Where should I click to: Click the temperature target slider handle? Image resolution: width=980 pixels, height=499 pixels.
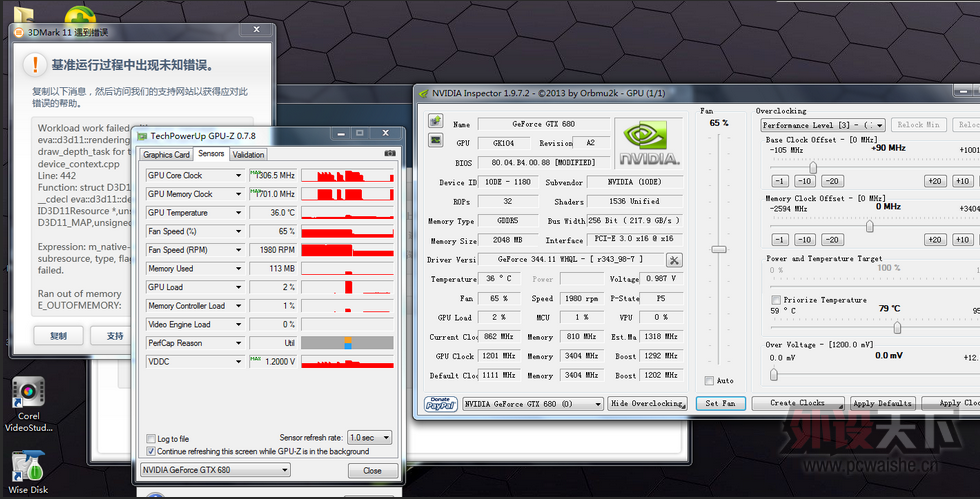tap(898, 328)
